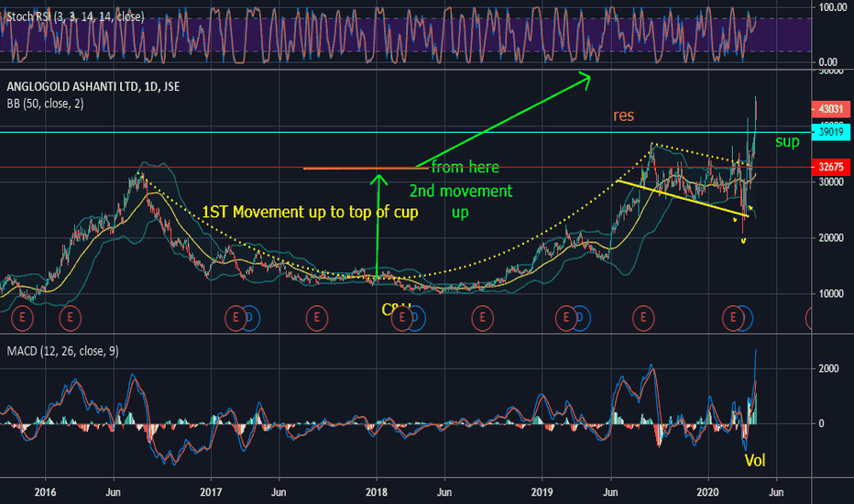Select '1ST Movement up to top of cup' text

point(310,212)
